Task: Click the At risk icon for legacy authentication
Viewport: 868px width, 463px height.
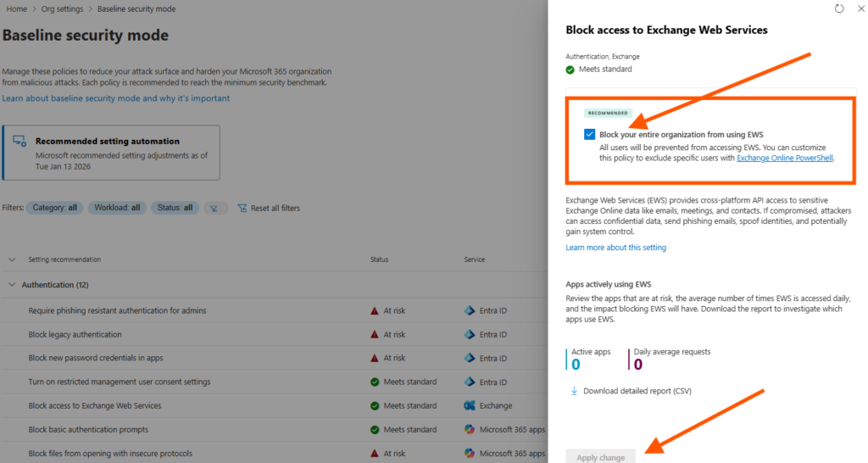Action: tap(374, 334)
